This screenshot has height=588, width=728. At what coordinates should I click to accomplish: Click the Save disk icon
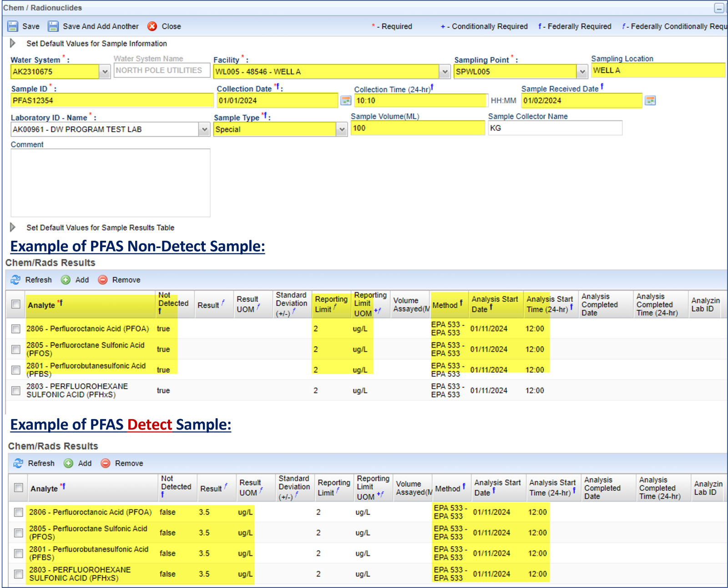click(13, 26)
